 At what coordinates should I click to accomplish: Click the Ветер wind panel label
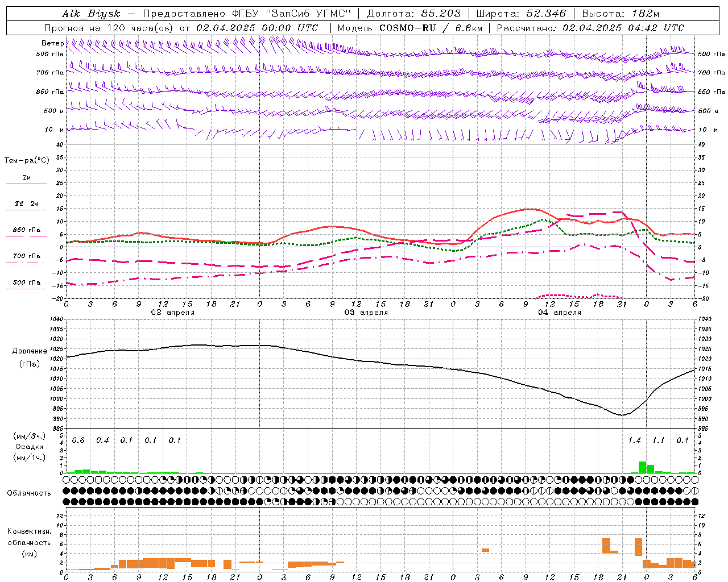[52, 43]
